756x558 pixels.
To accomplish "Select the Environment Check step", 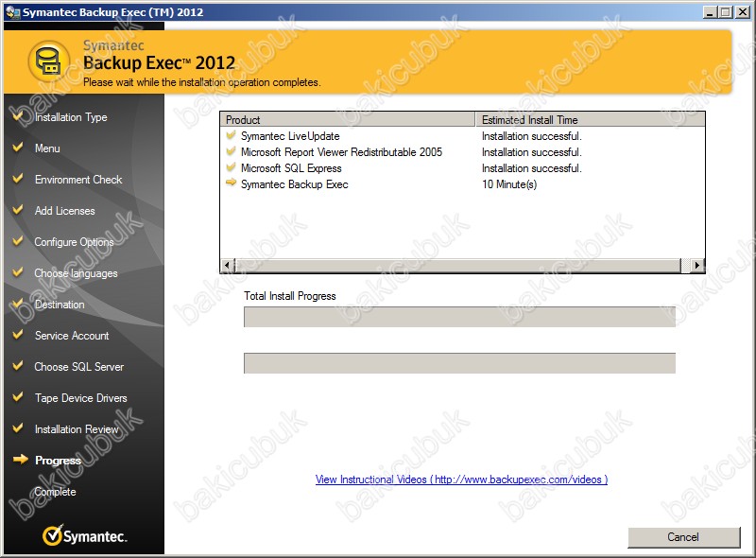I will point(78,180).
